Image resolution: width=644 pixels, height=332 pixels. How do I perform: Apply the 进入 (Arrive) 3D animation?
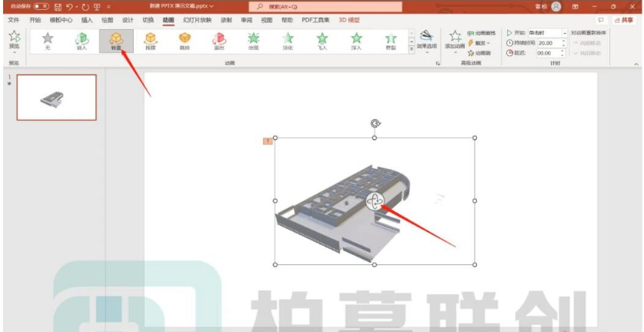[x=82, y=41]
